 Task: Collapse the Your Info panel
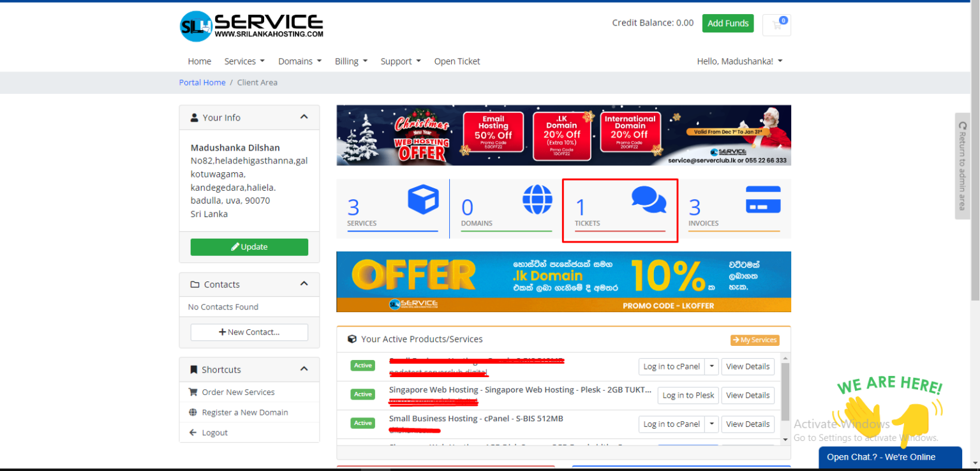point(304,117)
